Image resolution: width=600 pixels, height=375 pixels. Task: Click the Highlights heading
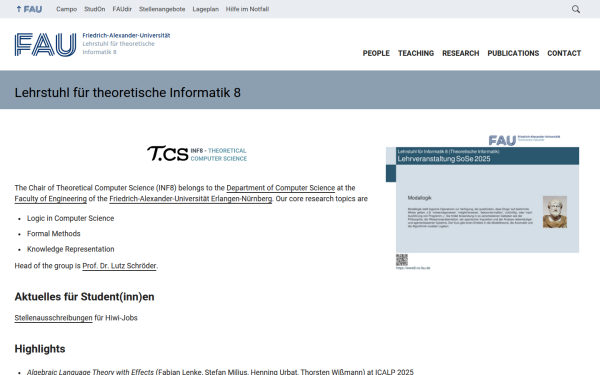tap(40, 349)
